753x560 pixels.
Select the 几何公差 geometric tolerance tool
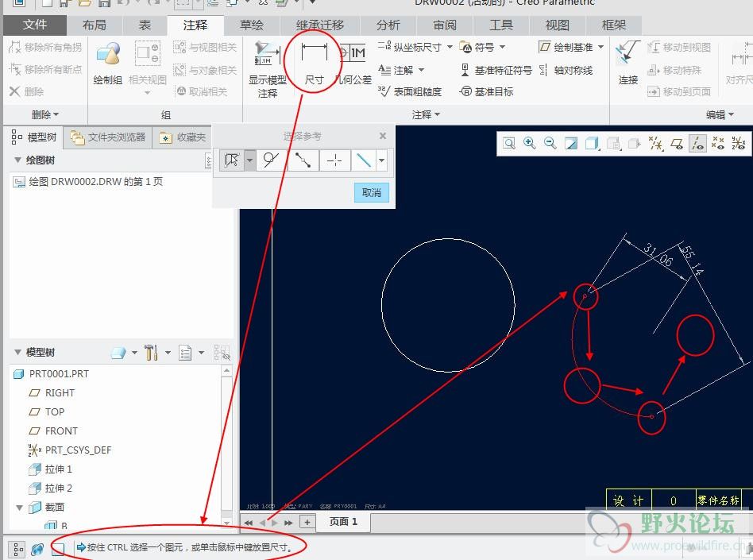pos(353,63)
